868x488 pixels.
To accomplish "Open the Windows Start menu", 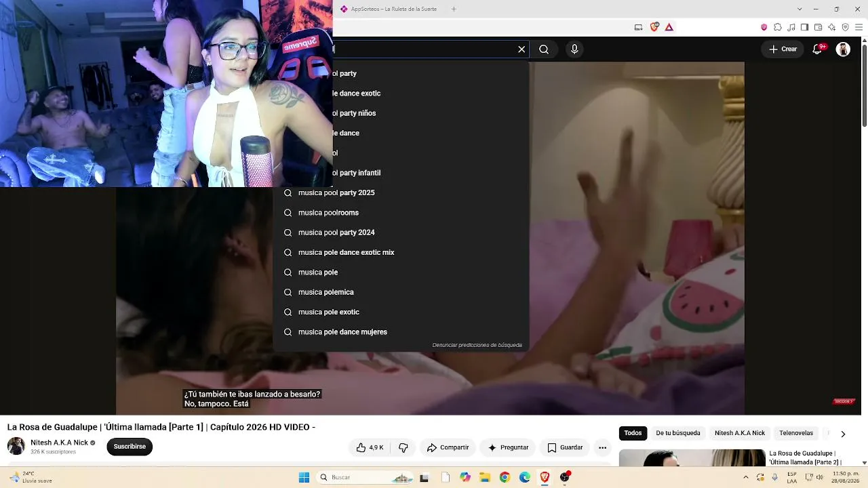I will 304,477.
